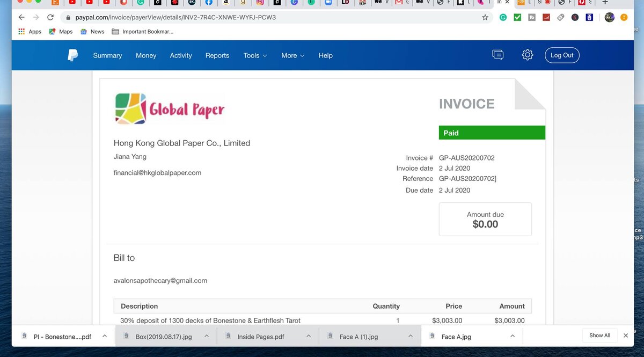Click the PayPal logo icon

coord(73,55)
